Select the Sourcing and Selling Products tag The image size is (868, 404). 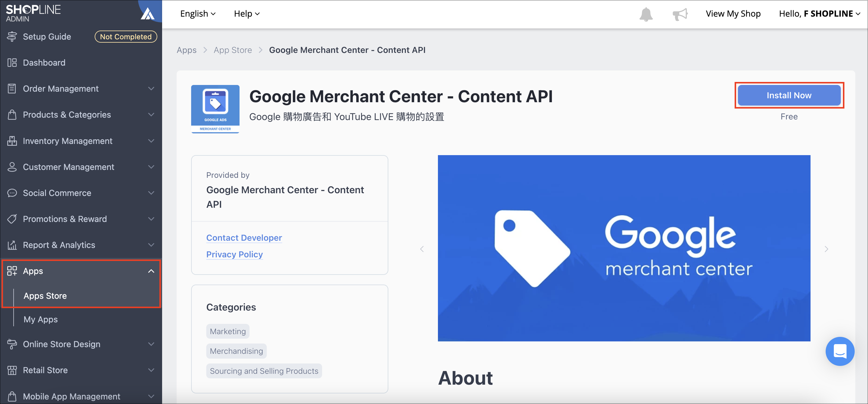264,371
